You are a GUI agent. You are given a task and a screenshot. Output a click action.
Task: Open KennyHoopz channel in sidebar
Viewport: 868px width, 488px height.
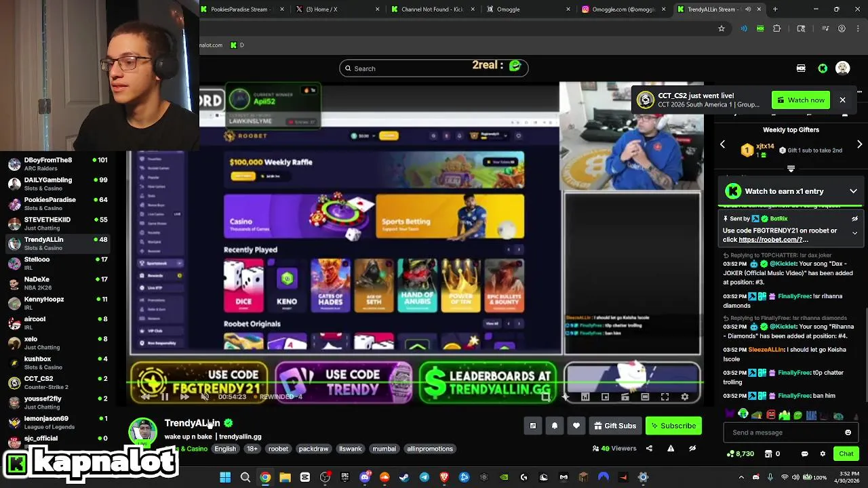point(58,303)
